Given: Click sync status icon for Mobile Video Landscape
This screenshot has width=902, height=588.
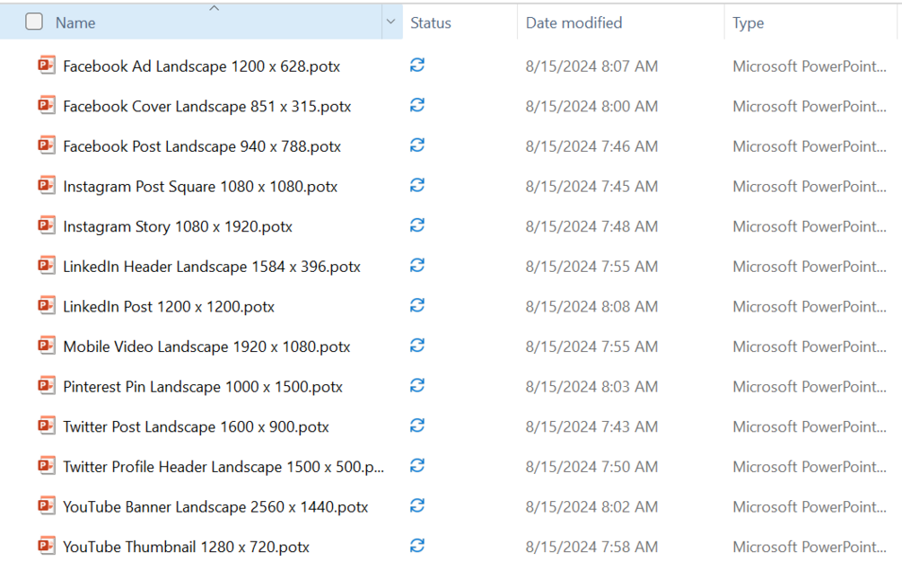Looking at the screenshot, I should point(417,346).
